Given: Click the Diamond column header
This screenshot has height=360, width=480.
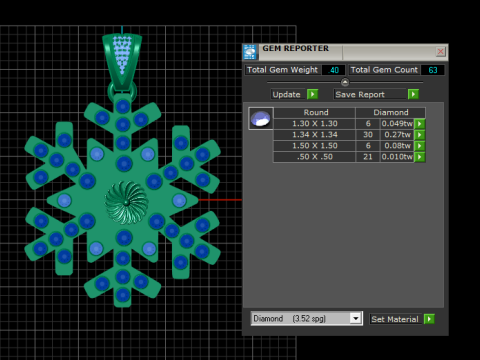Looking at the screenshot, I should click(390, 113).
